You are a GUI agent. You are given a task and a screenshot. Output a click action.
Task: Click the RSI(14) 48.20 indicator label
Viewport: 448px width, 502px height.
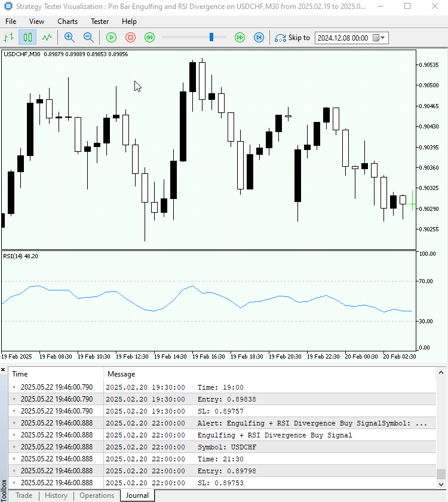coord(20,256)
